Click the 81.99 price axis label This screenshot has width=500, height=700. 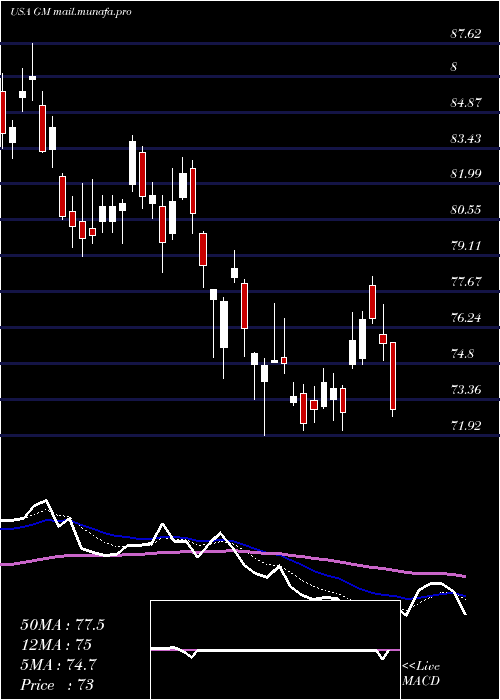[x=466, y=174]
